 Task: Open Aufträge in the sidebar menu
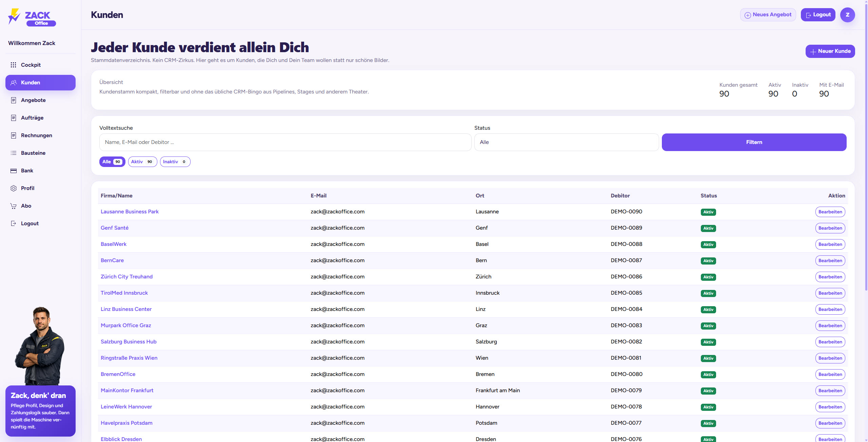(32, 118)
